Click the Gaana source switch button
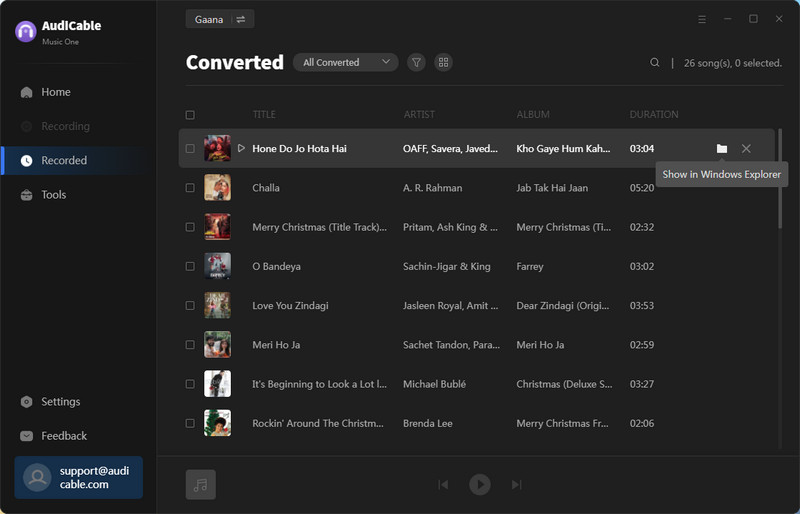The image size is (800, 514). tap(220, 19)
